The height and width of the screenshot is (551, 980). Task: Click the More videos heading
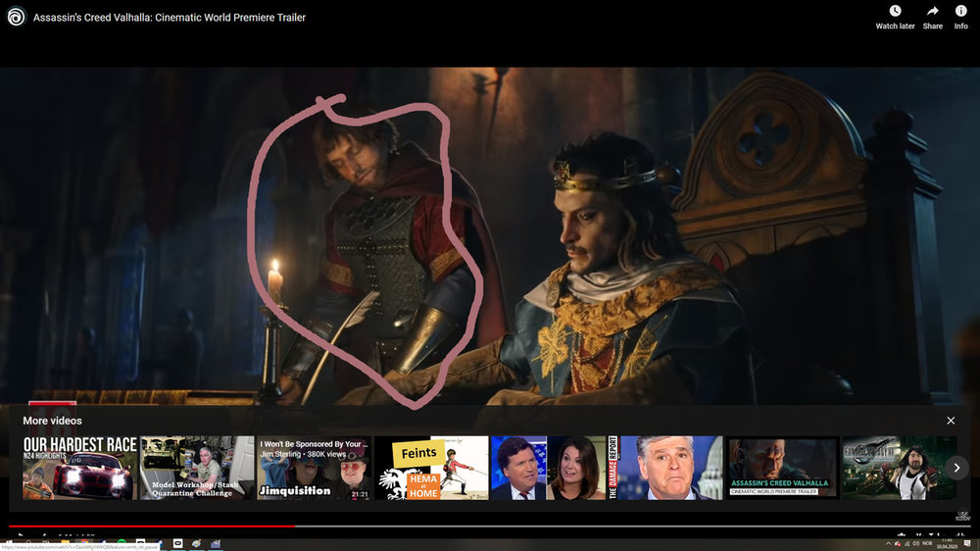(x=53, y=421)
